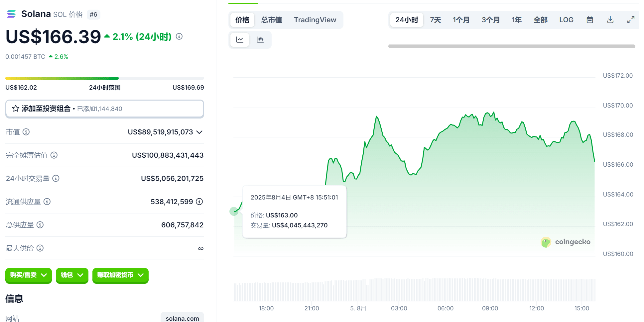Switch to candlestick chart view icon
Image resolution: width=644 pixels, height=322 pixels.
pyautogui.click(x=260, y=40)
